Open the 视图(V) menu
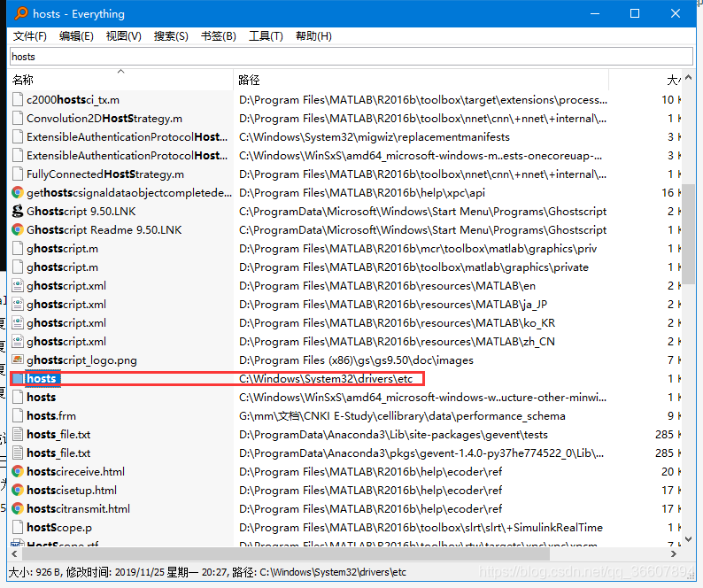 tap(123, 36)
